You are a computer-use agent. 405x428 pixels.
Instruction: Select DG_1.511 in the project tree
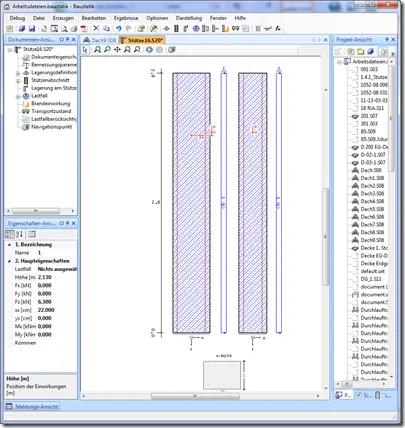371,279
